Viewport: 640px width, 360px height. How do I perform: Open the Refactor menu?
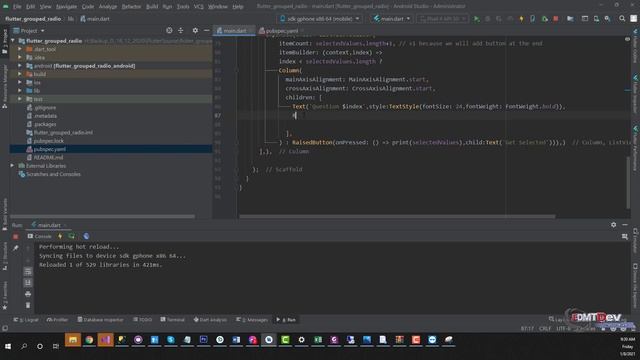coord(131,7)
